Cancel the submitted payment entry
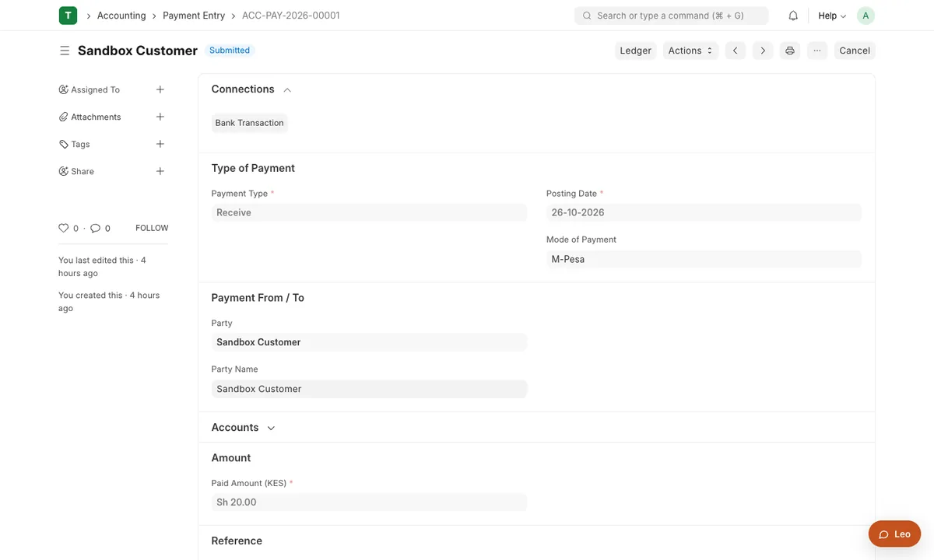This screenshot has width=934, height=560. [x=854, y=51]
